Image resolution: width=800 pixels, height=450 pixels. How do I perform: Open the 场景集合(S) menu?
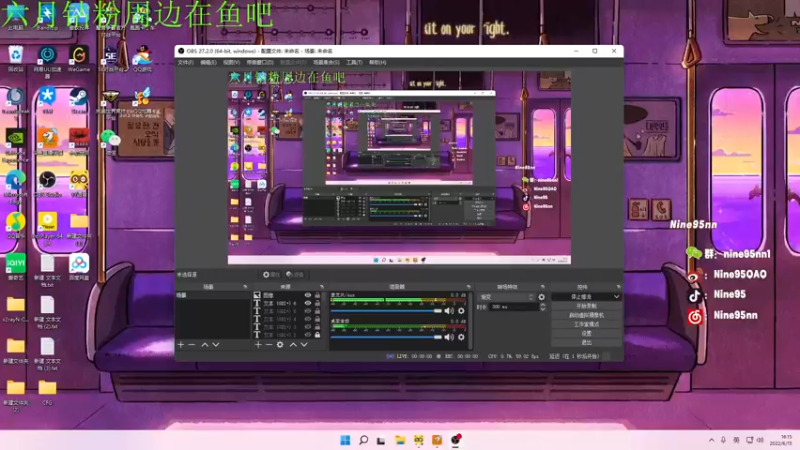(327, 62)
